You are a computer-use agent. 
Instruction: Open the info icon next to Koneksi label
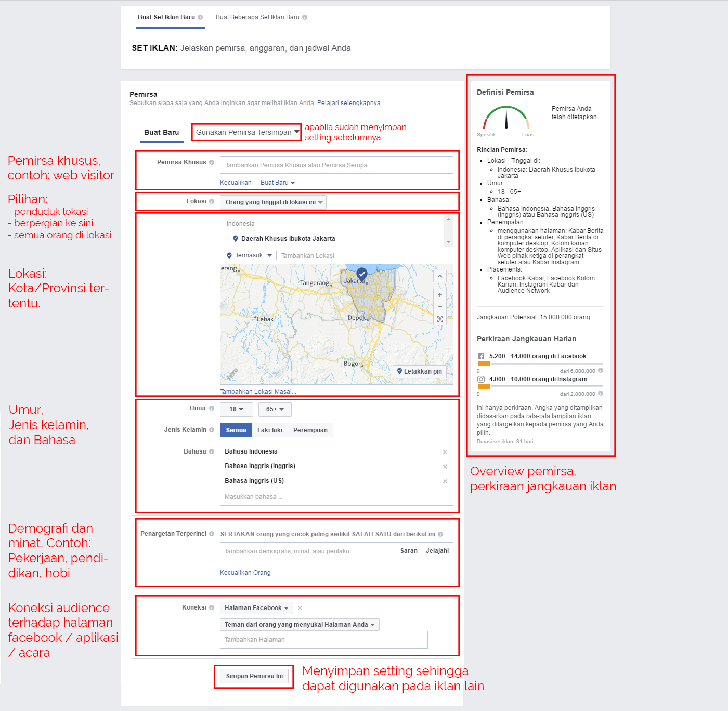click(212, 607)
